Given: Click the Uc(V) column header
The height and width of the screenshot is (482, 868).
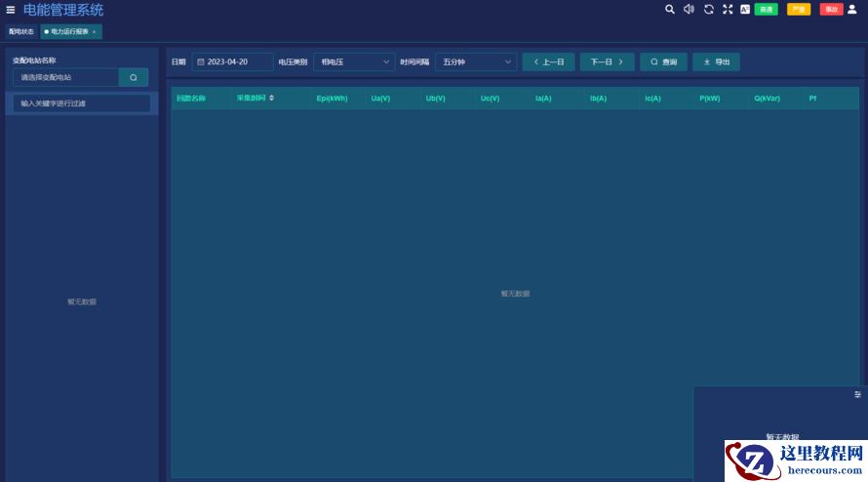Looking at the screenshot, I should [490, 99].
